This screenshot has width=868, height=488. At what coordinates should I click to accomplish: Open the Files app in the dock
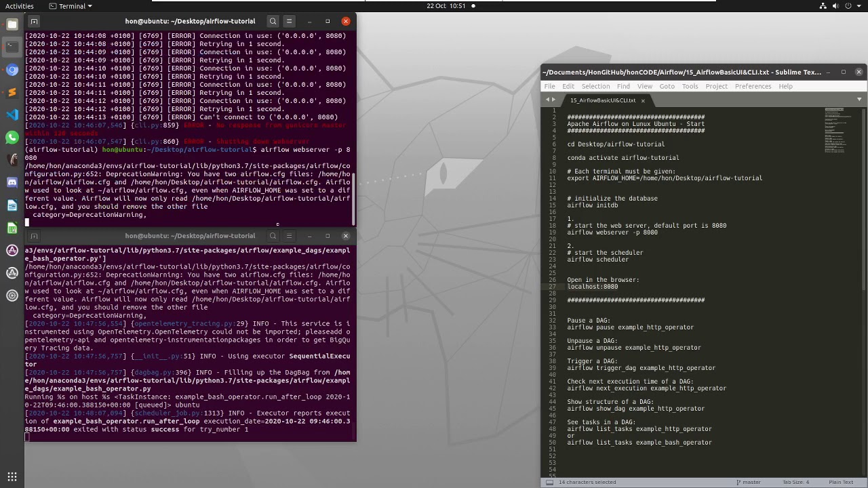(12, 25)
